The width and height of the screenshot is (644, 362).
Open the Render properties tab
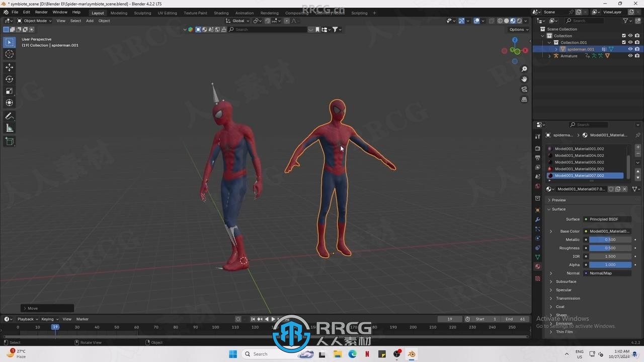(x=537, y=148)
